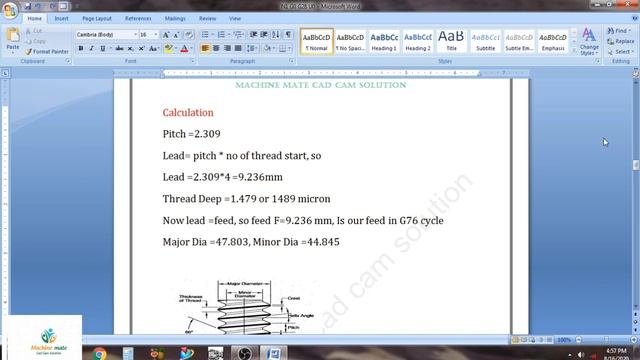Viewport: 640px width, 360px height.
Task: Toggle Italic formatting
Action: pos(91,49)
